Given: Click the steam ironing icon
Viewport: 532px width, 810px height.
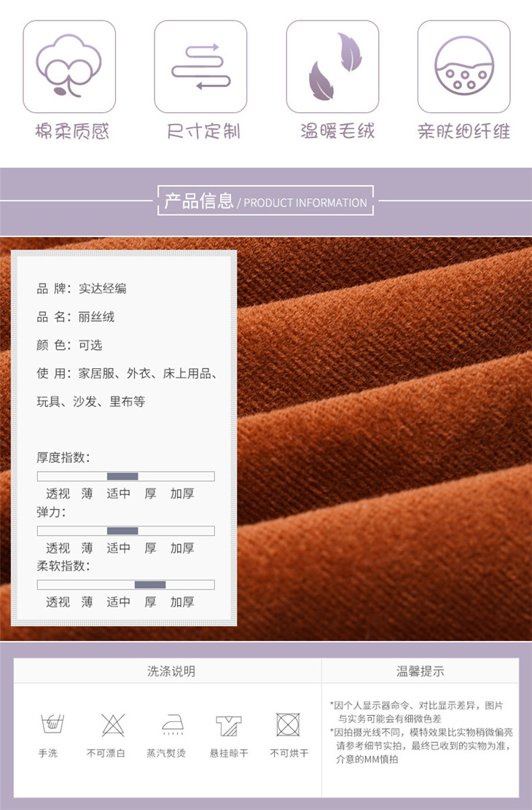Looking at the screenshot, I should [x=171, y=725].
